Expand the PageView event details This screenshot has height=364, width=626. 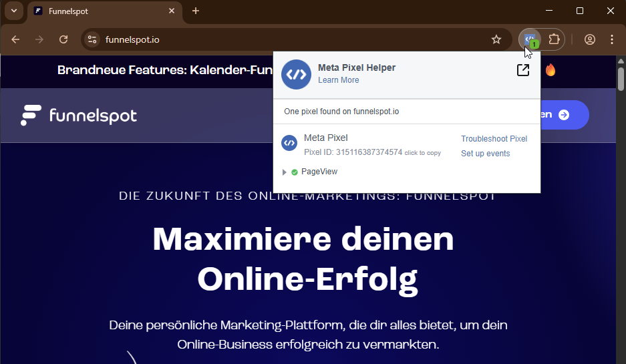[x=284, y=172]
